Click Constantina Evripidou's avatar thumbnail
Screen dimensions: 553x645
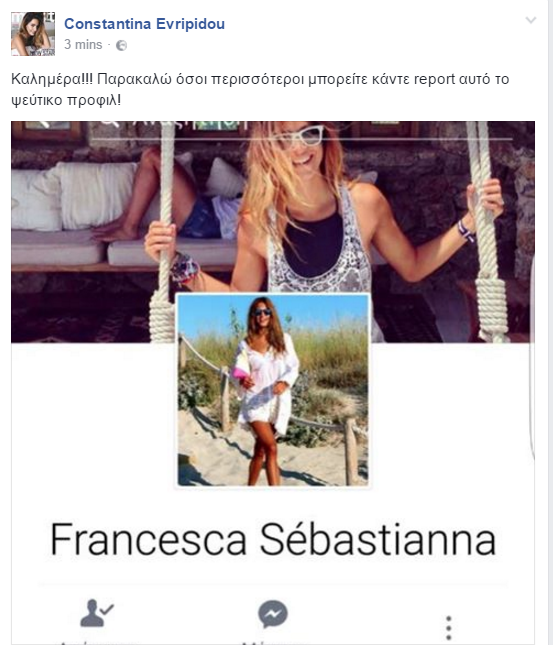[33, 34]
